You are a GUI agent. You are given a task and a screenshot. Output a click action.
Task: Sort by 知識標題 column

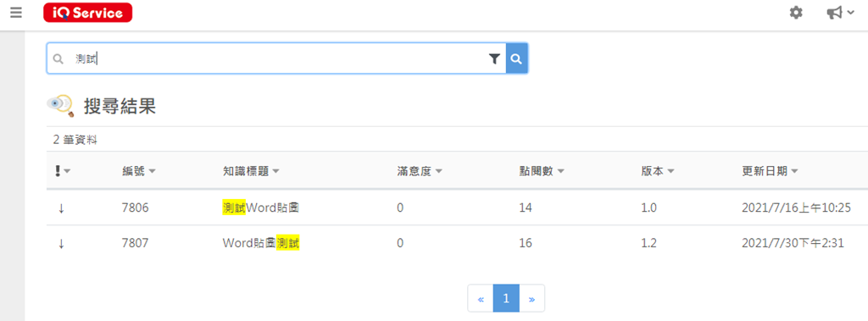[251, 171]
